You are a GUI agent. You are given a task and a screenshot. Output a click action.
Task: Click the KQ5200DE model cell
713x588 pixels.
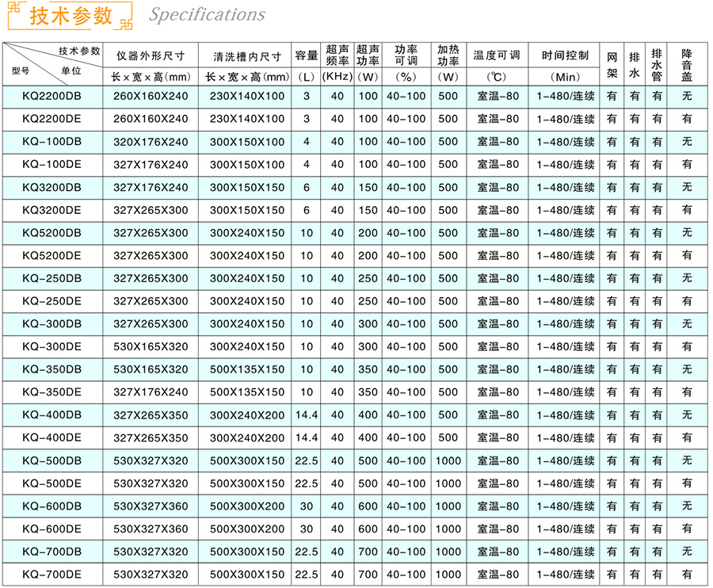(51, 256)
